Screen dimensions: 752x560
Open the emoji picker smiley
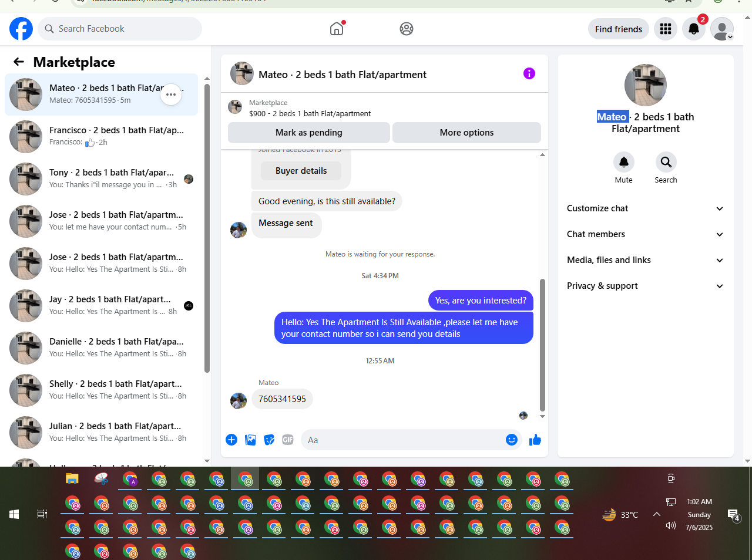[x=512, y=440]
